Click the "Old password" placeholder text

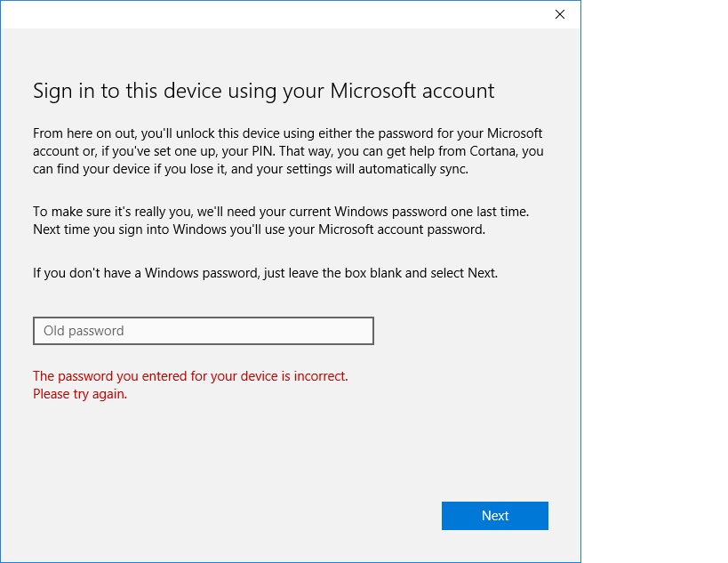tap(84, 331)
